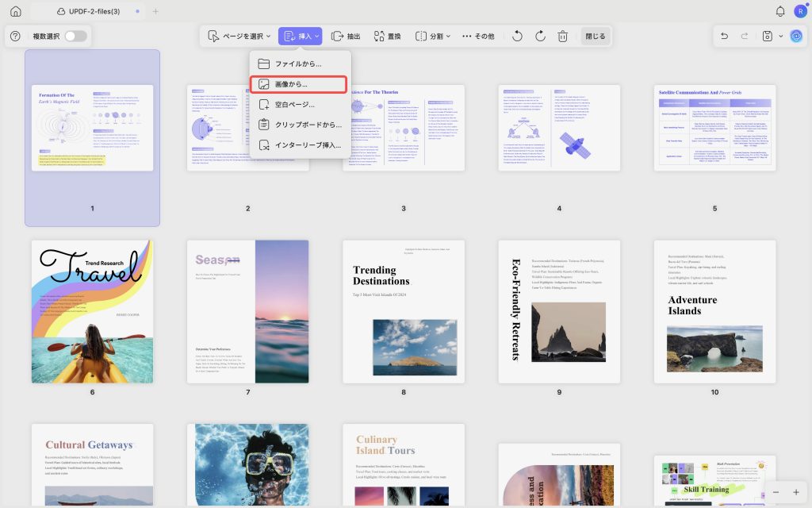
Task: Select the snorkeling diver page thumbnail
Action: (x=248, y=465)
